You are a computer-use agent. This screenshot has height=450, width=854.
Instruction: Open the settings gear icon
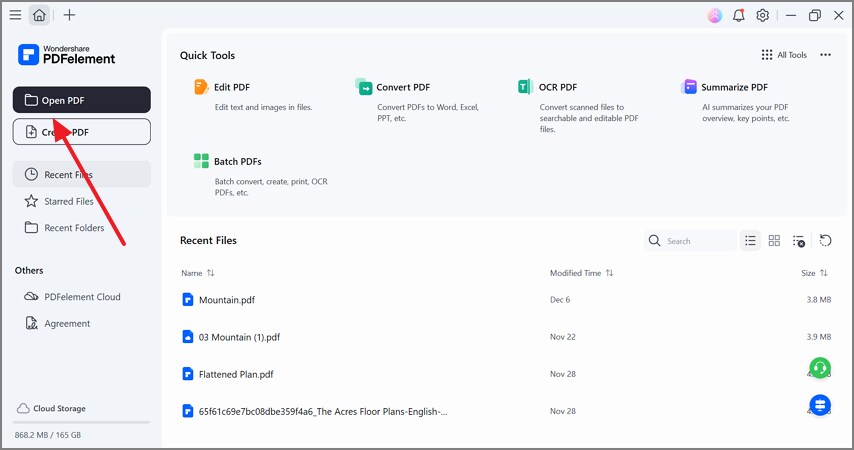[762, 15]
